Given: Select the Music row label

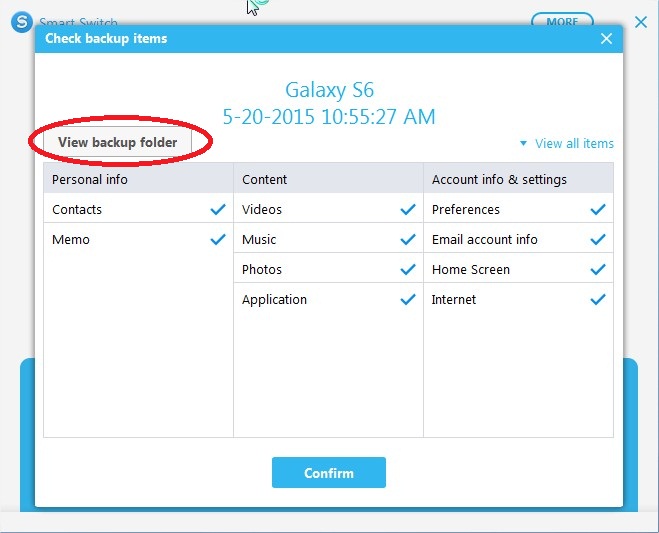Looking at the screenshot, I should click(x=259, y=240).
